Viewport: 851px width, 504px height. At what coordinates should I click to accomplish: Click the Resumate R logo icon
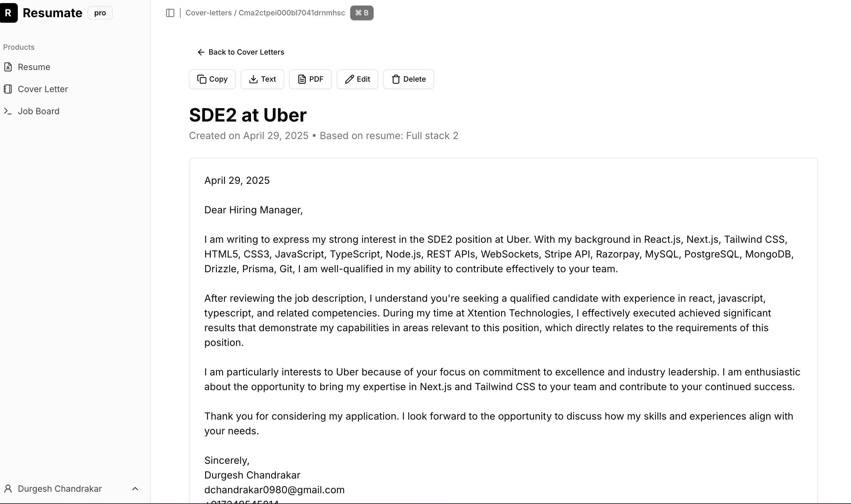tap(9, 13)
